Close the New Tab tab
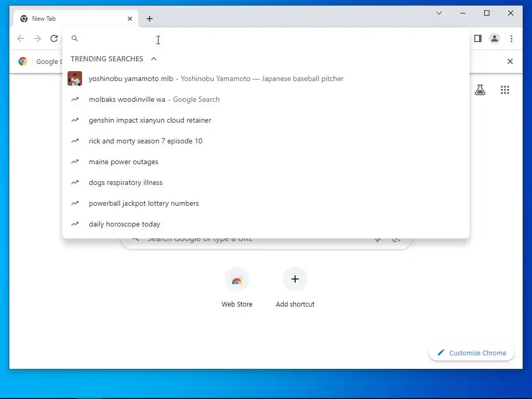Screen dimensions: 532x399 129,19
